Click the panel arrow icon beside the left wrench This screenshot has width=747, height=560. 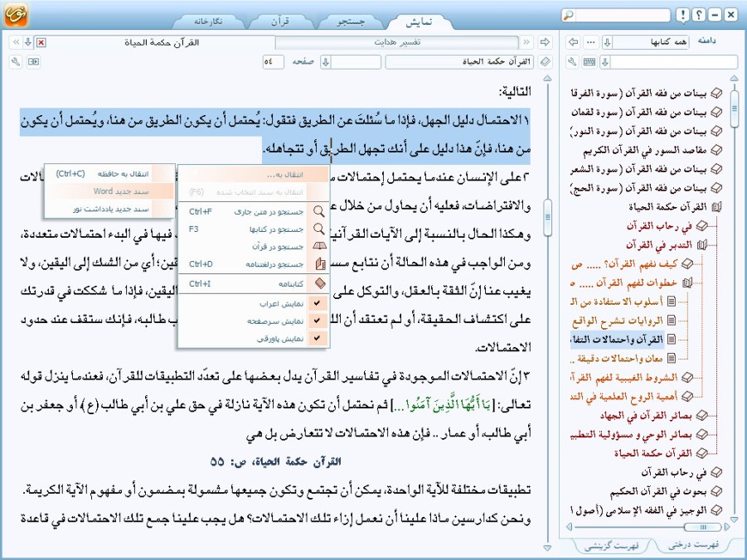[33, 61]
